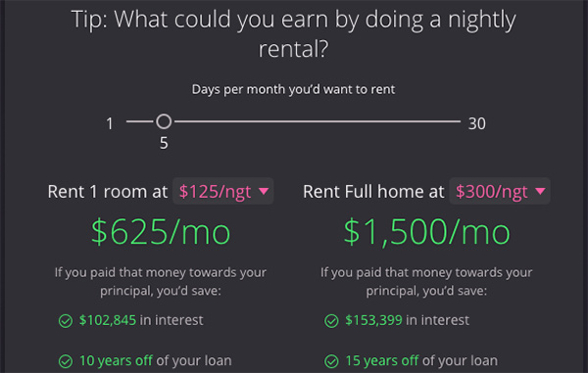Click the slider minimum label 1
This screenshot has width=588, height=373.
[110, 123]
